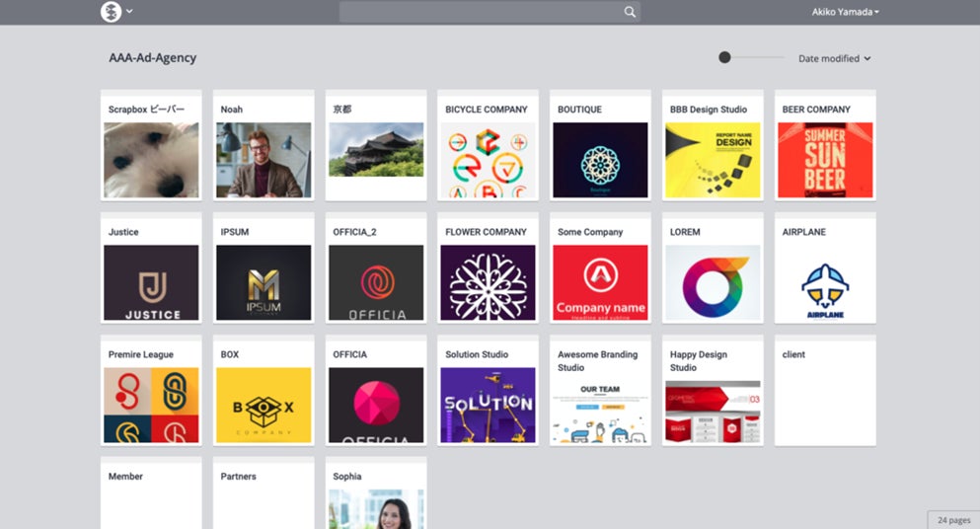Open the BEER COMPANY page card
Viewport: 980px width, 529px height.
tap(825, 145)
